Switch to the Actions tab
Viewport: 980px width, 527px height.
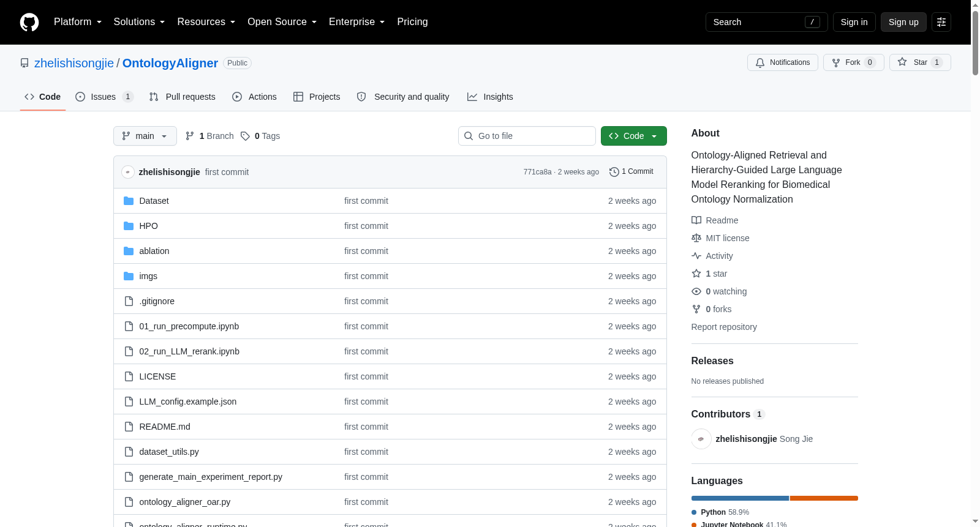pyautogui.click(x=255, y=97)
